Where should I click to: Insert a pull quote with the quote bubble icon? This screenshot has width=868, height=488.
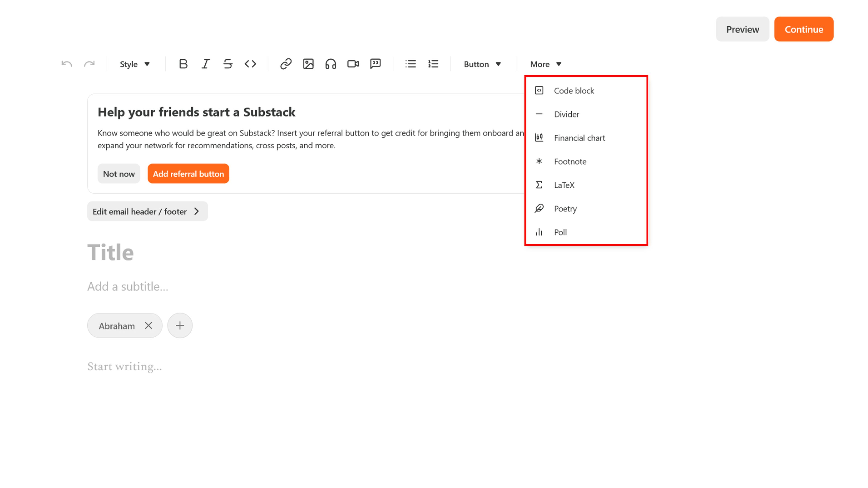click(x=375, y=64)
